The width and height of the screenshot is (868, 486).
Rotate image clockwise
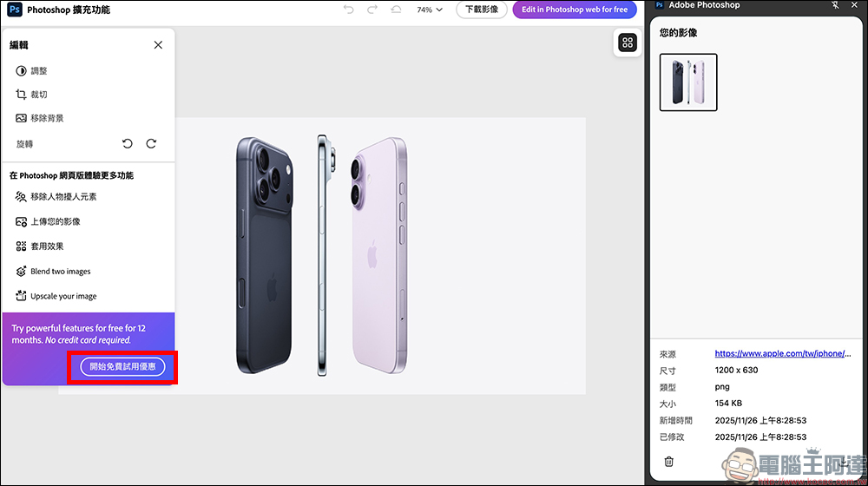151,144
